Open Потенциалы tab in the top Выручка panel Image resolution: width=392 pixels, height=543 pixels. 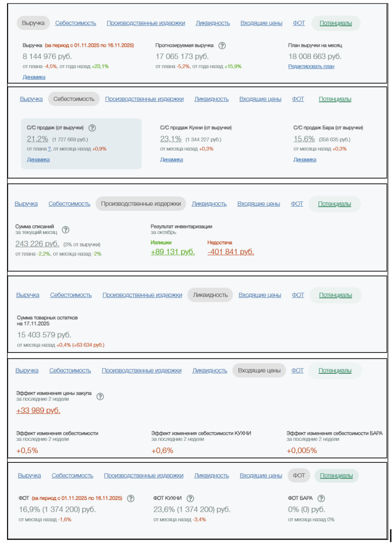pyautogui.click(x=336, y=23)
